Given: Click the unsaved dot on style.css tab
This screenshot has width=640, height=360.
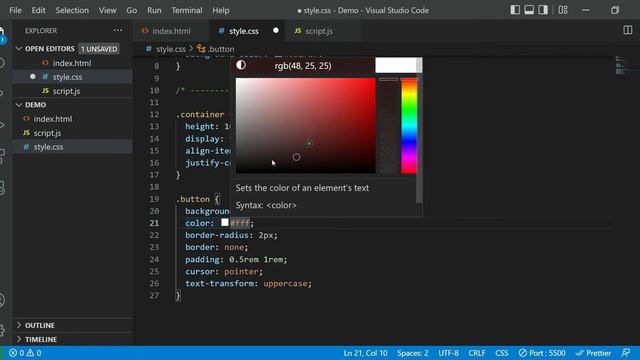Looking at the screenshot, I should click(276, 31).
